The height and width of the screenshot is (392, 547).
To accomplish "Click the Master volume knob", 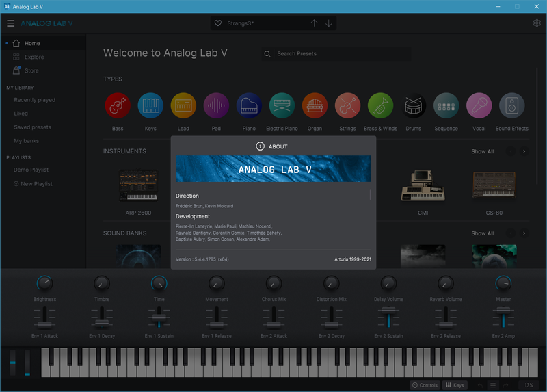I will (x=503, y=283).
